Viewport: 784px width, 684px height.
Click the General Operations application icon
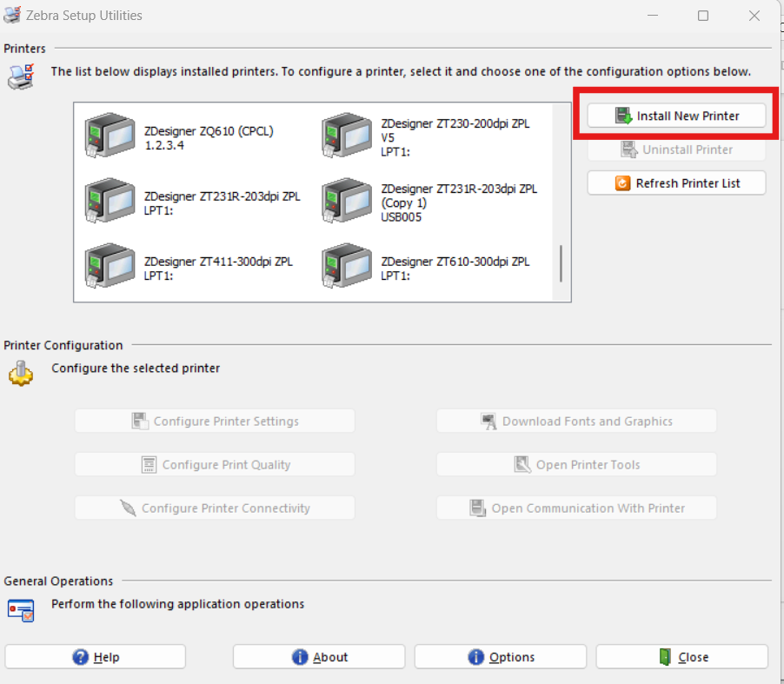[20, 610]
